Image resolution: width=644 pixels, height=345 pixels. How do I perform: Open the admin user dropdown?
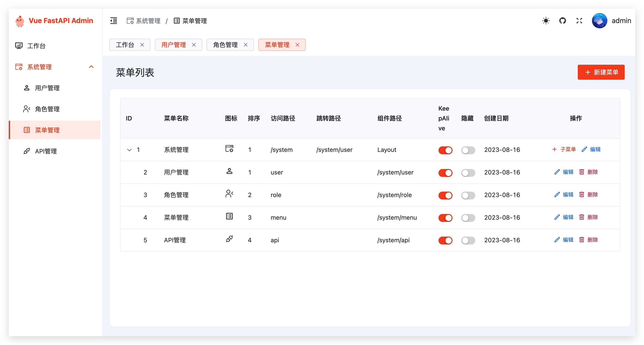pyautogui.click(x=621, y=20)
